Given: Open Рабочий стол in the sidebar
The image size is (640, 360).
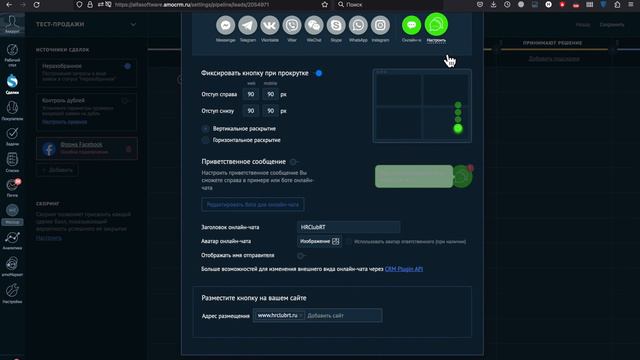Looking at the screenshot, I should coord(12,55).
